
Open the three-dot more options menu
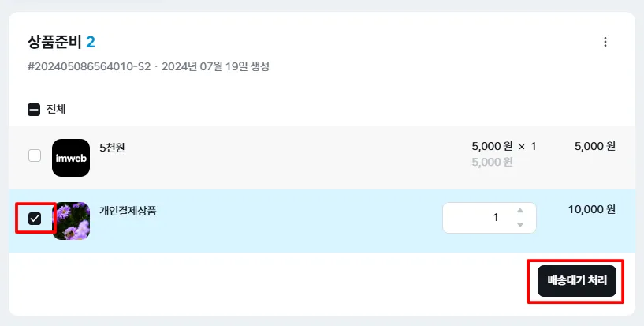pyautogui.click(x=605, y=42)
